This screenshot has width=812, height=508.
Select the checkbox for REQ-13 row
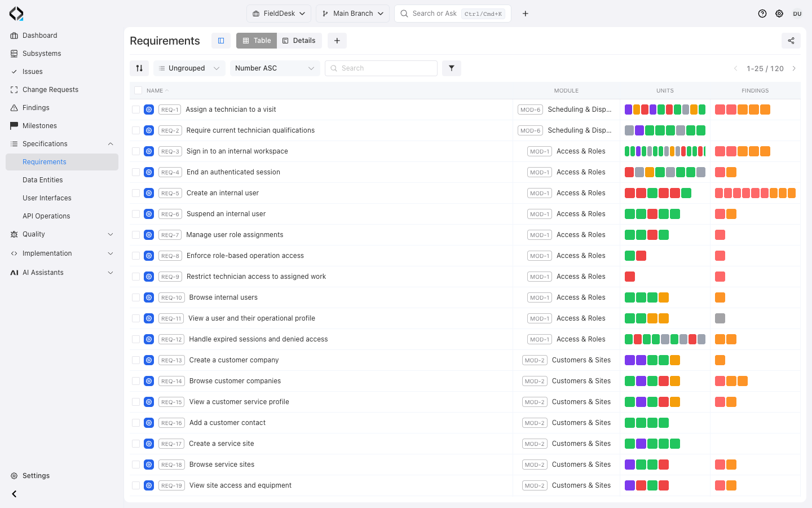coord(136,360)
